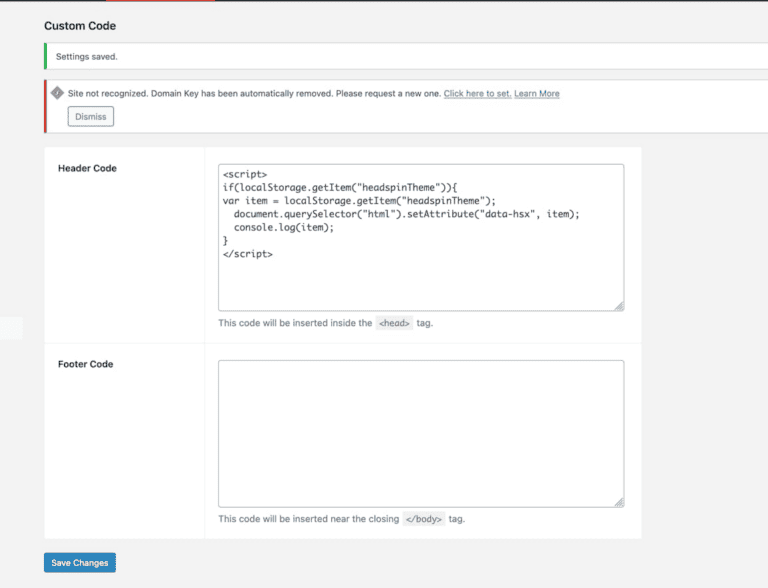Dismiss the site not recognized notice

pyautogui.click(x=91, y=117)
